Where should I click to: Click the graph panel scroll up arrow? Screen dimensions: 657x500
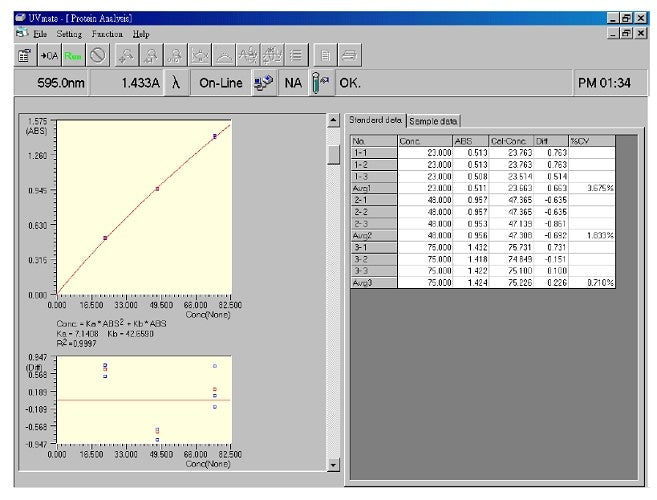point(333,120)
